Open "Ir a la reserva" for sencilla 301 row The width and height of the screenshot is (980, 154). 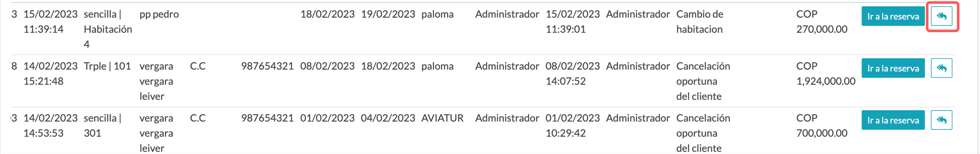point(893,120)
